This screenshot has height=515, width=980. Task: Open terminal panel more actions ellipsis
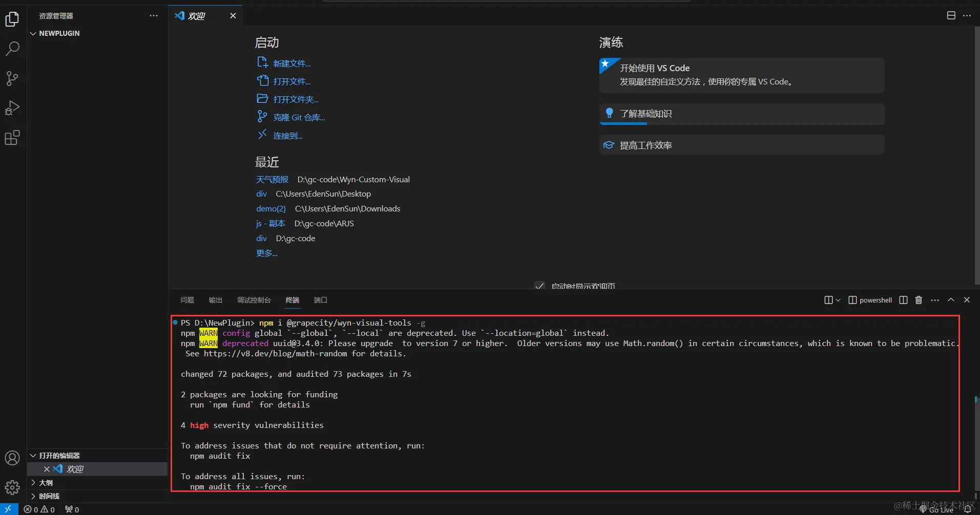click(935, 300)
